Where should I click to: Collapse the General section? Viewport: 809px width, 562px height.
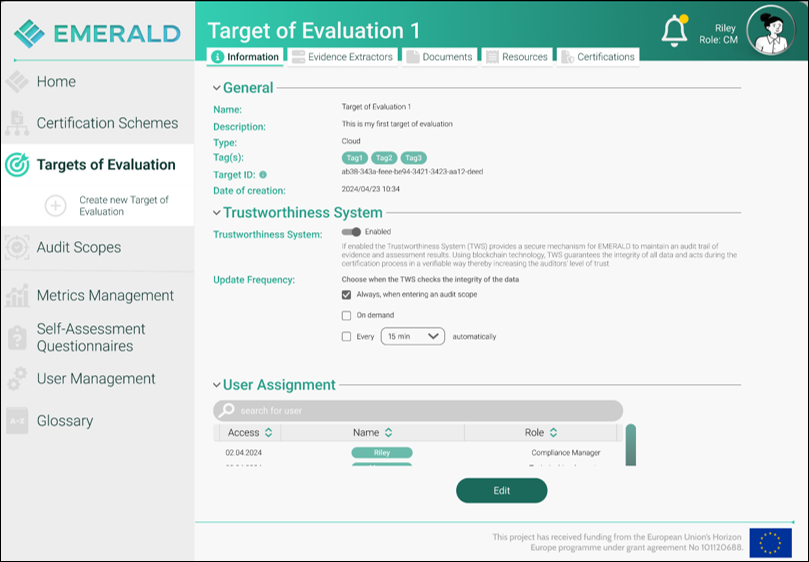(x=217, y=88)
